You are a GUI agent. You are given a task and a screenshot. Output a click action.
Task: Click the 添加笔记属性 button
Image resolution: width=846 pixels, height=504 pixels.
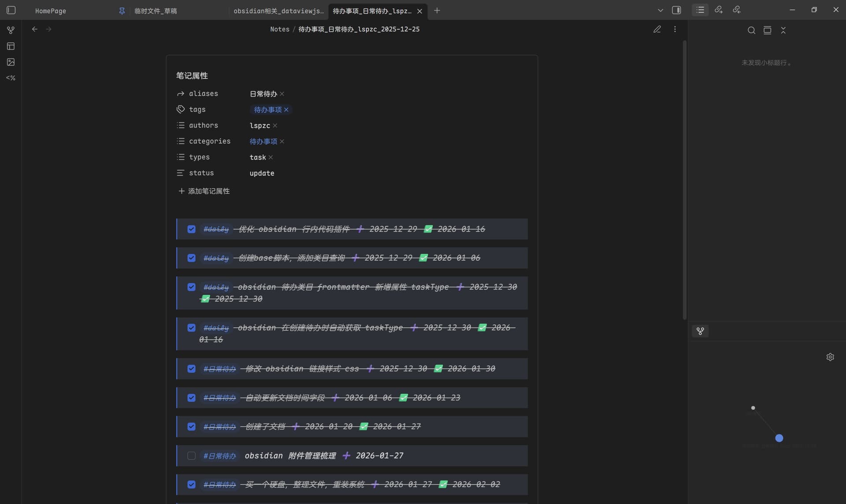click(x=204, y=191)
